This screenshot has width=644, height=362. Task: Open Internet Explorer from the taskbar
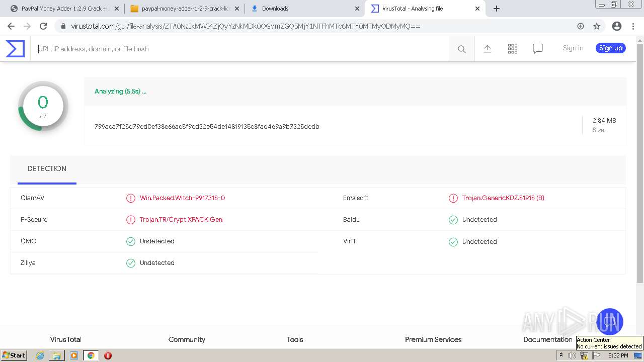[x=40, y=355]
